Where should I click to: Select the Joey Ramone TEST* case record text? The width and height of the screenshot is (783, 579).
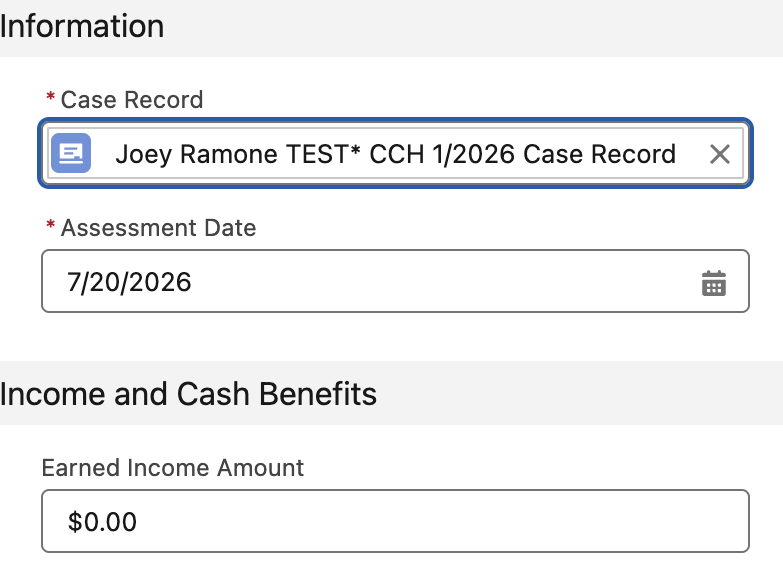coord(395,154)
